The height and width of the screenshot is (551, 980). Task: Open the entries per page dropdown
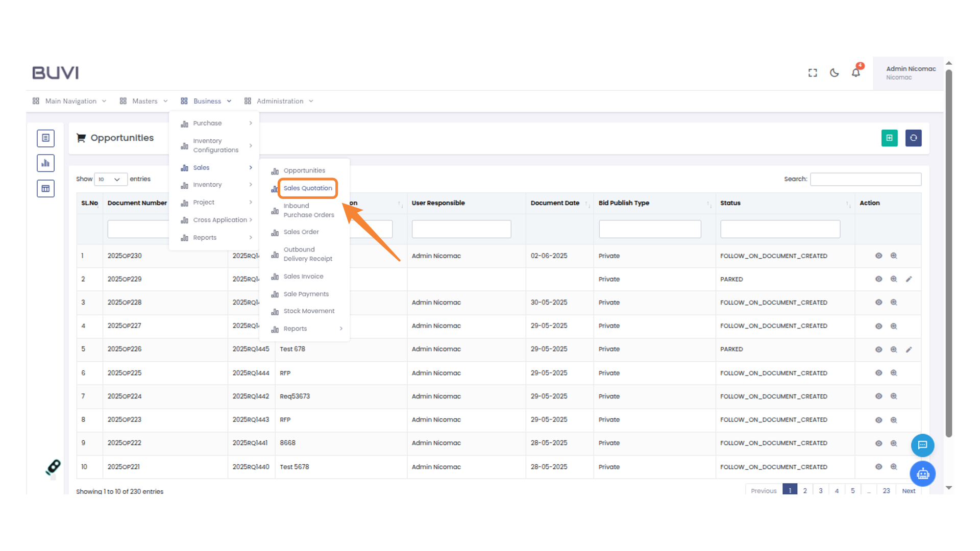tap(110, 179)
